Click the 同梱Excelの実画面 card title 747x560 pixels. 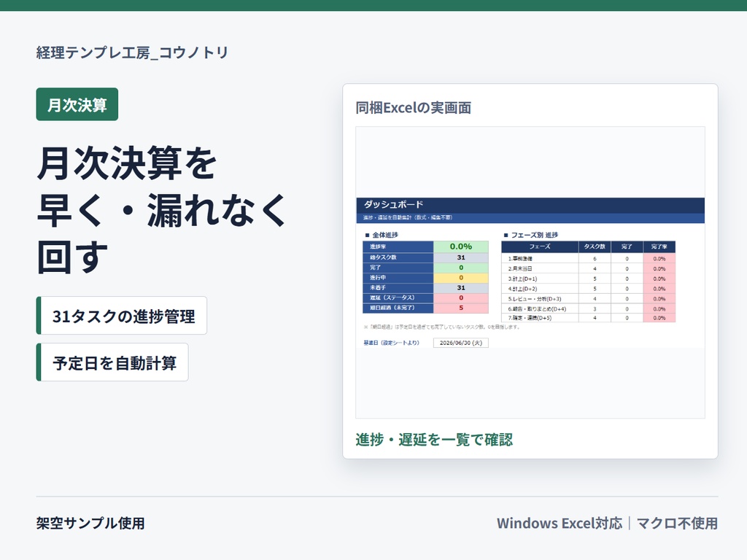[414, 108]
